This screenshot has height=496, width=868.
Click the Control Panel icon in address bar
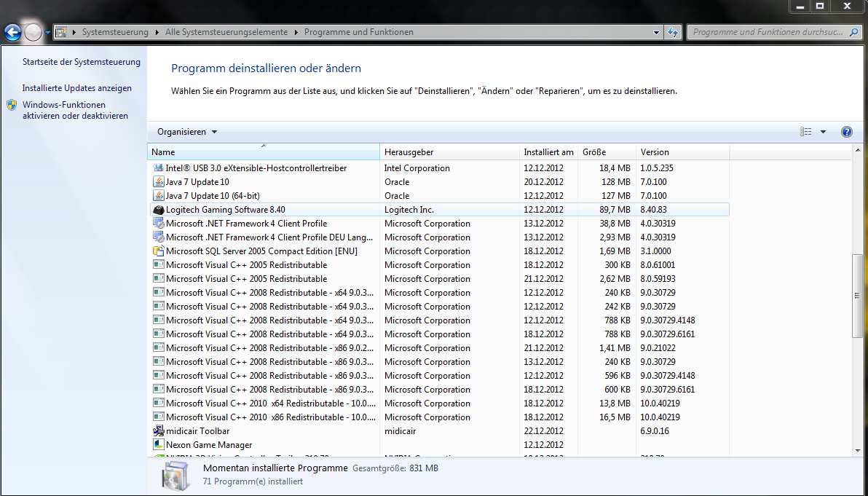pyautogui.click(x=61, y=32)
